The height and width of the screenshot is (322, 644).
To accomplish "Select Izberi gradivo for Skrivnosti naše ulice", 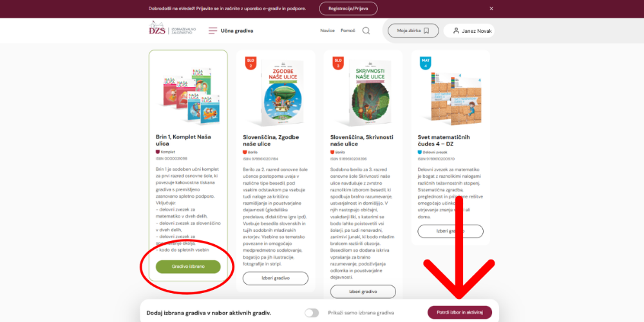I will pyautogui.click(x=363, y=292).
